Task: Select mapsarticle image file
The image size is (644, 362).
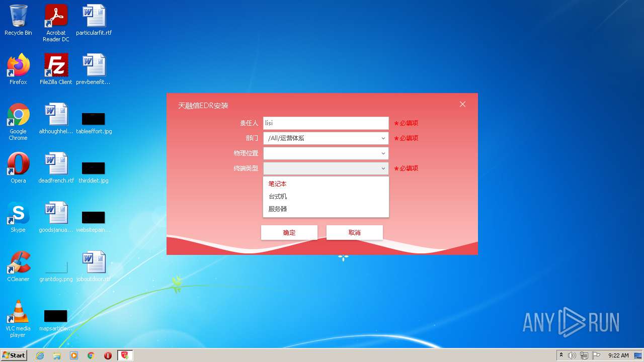Action: coord(56,321)
